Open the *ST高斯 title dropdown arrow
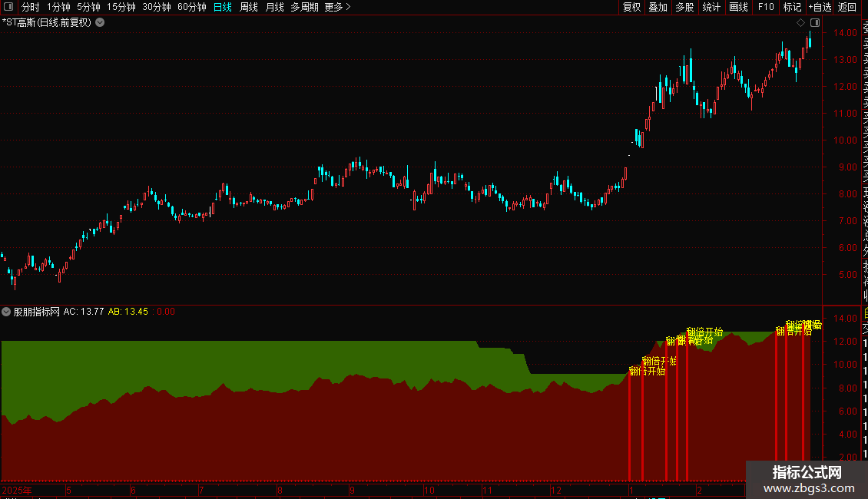This screenshot has width=868, height=499. coord(100,23)
